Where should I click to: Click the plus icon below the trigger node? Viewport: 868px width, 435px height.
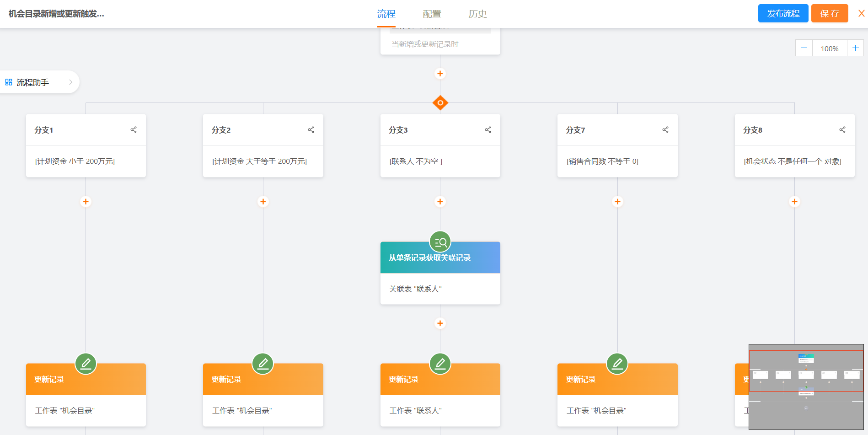click(440, 73)
